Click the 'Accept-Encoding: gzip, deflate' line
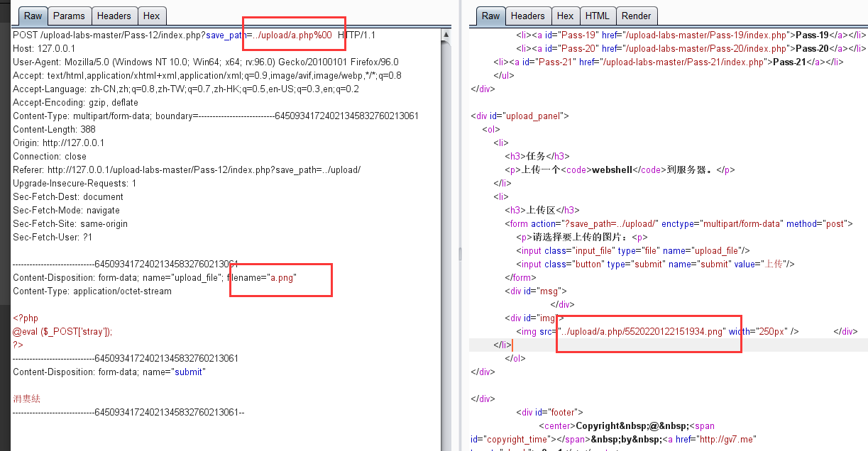 click(x=76, y=102)
